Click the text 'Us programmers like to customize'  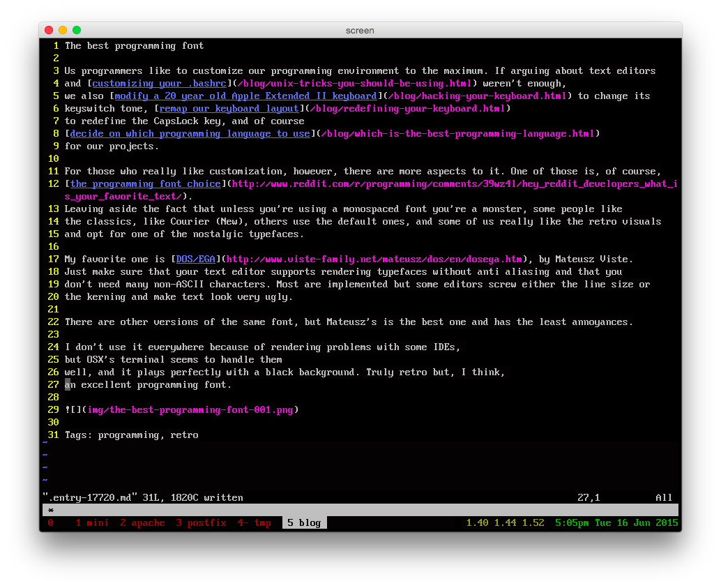[x=153, y=71]
